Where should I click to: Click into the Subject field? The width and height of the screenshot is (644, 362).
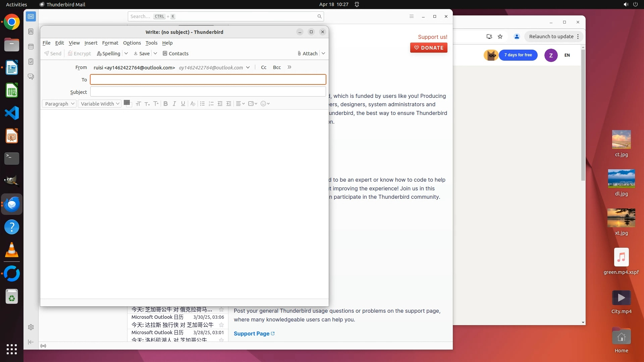coord(208,92)
